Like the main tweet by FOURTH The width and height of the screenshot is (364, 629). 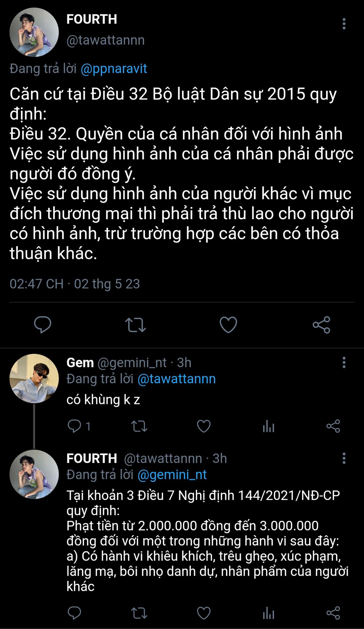coord(228,325)
